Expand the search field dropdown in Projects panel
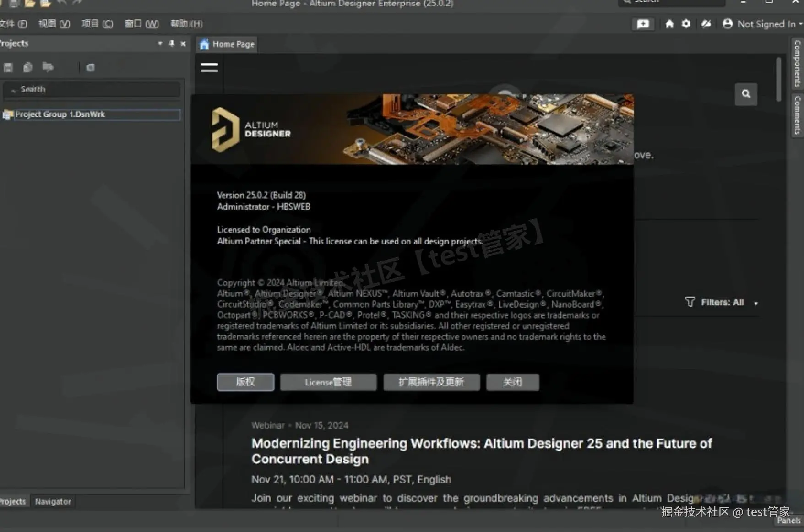Viewport: 804px width, 532px height. (x=13, y=90)
